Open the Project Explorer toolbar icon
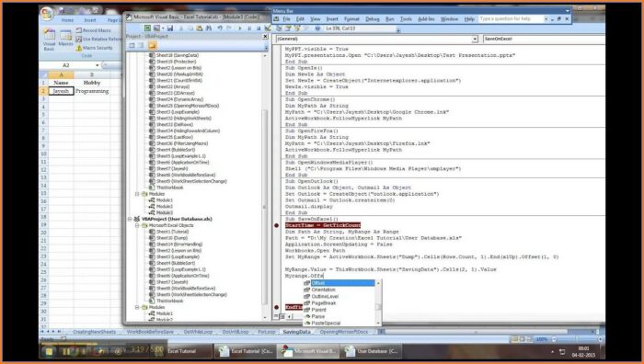644x364 pixels. coord(279,28)
